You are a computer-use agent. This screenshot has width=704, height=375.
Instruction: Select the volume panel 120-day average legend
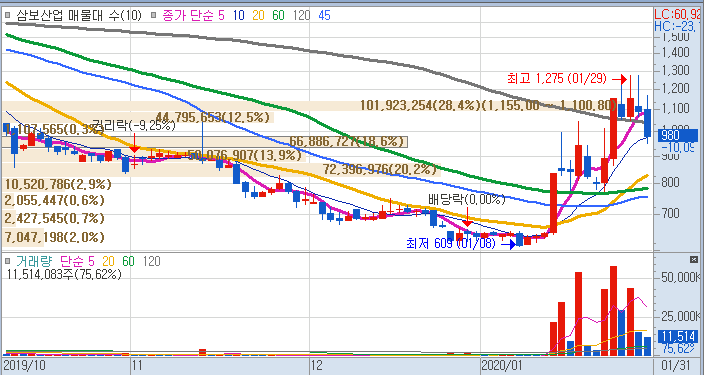[152, 261]
